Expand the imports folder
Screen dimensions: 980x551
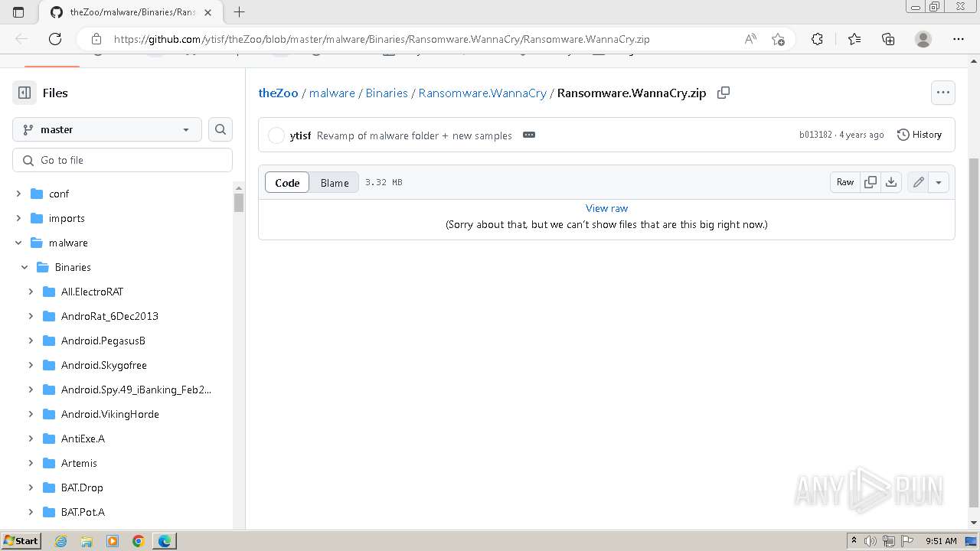click(x=18, y=218)
